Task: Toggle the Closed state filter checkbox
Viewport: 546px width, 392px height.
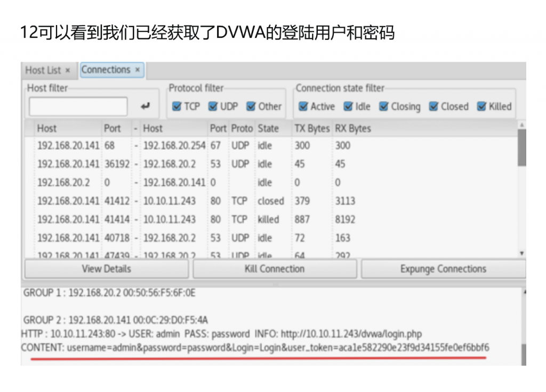Action: point(433,107)
